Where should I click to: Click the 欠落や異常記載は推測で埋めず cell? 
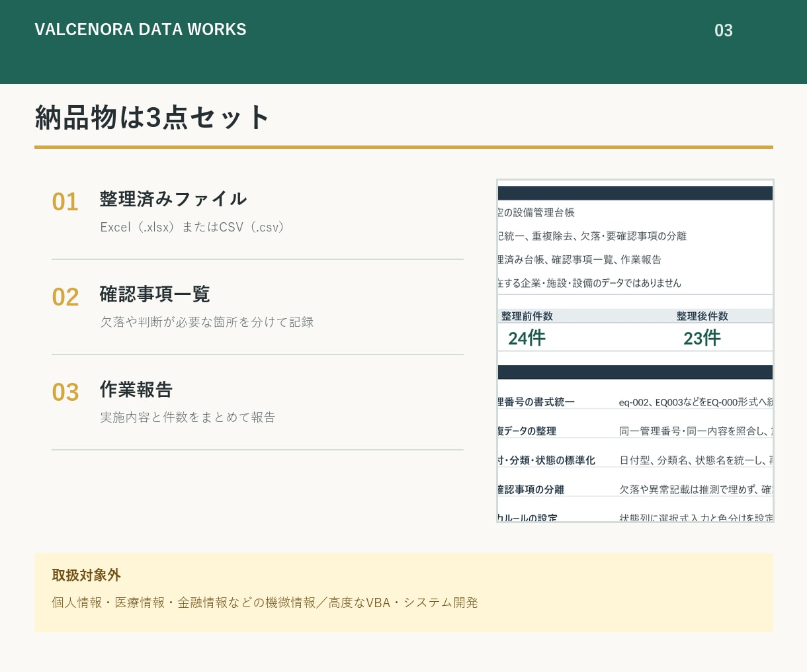[696, 489]
